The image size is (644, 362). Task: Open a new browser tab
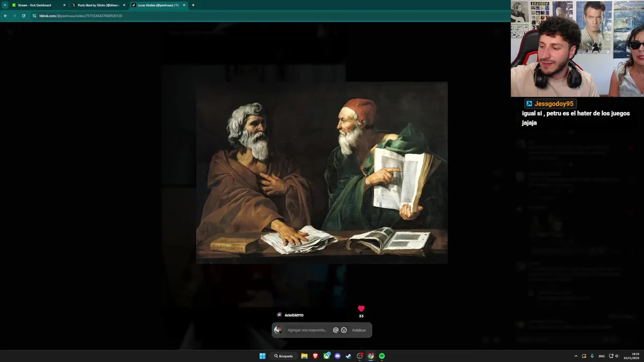coord(193,5)
